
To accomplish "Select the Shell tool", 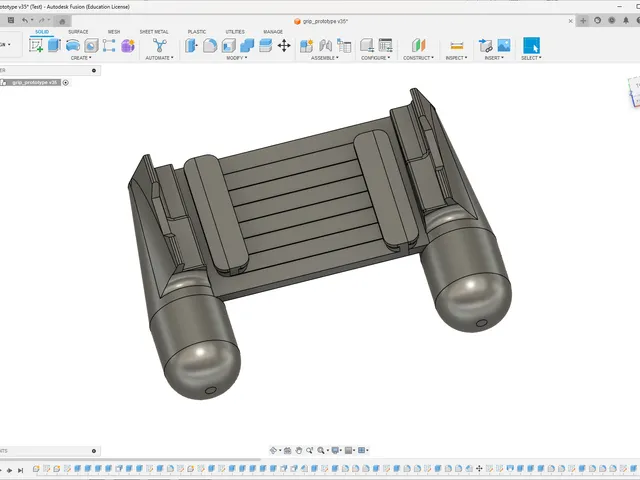I will [x=229, y=45].
